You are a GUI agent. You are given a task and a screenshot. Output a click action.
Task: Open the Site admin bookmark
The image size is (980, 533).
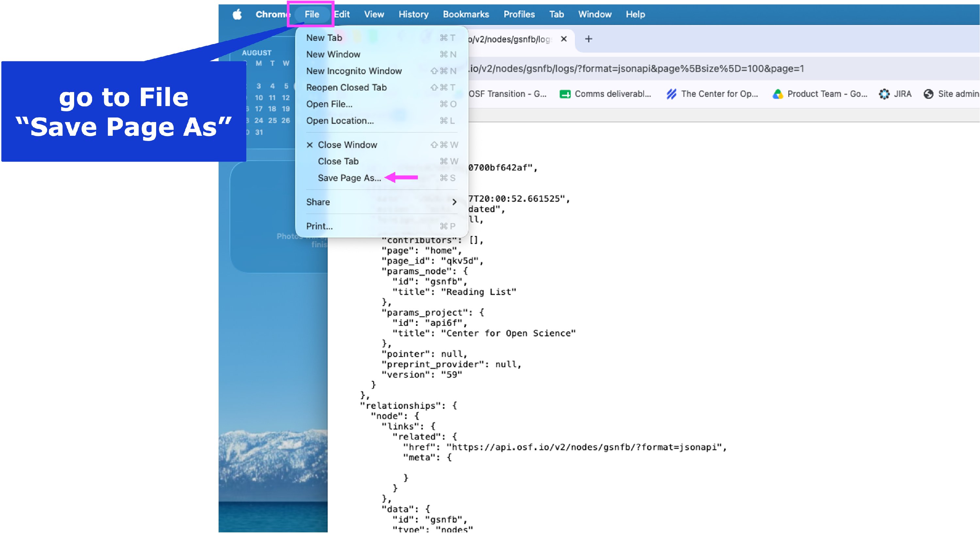(x=951, y=94)
